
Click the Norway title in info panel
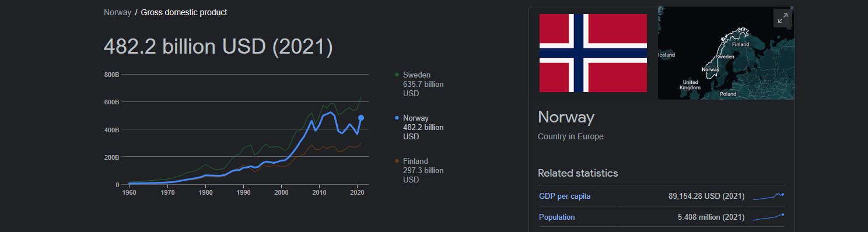[566, 117]
